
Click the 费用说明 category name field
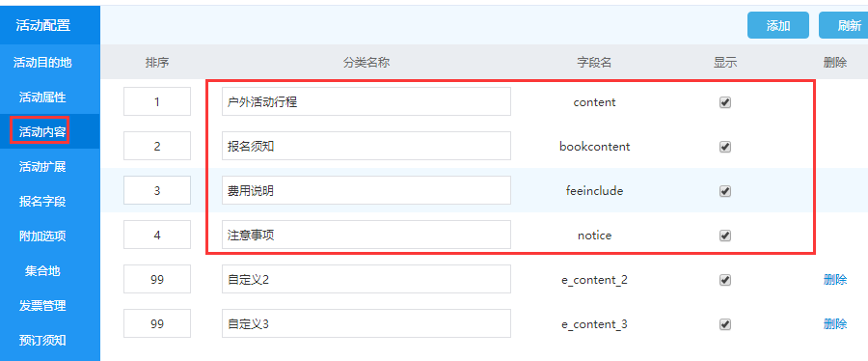(x=366, y=190)
